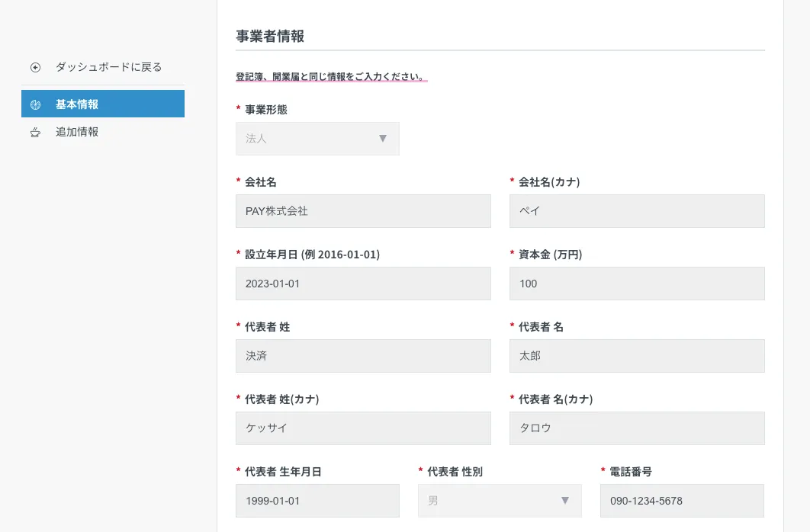Viewport: 810px width, 532px height.
Task: Click the 電話番号 label
Action: 631,472
